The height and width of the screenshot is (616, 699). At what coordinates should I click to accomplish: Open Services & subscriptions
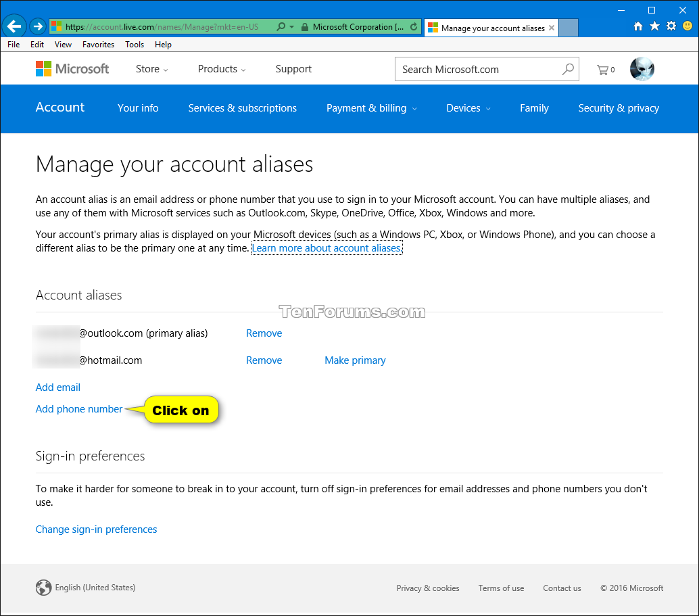coord(242,108)
